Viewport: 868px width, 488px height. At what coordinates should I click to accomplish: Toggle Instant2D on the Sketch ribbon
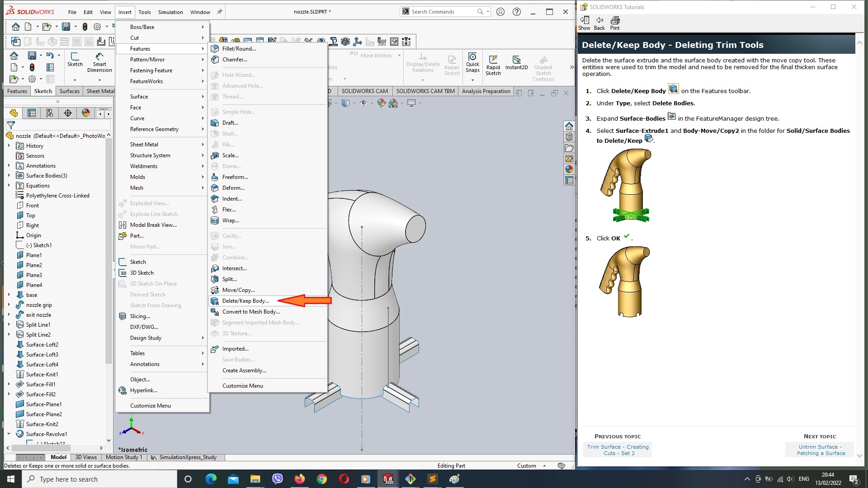(516, 62)
